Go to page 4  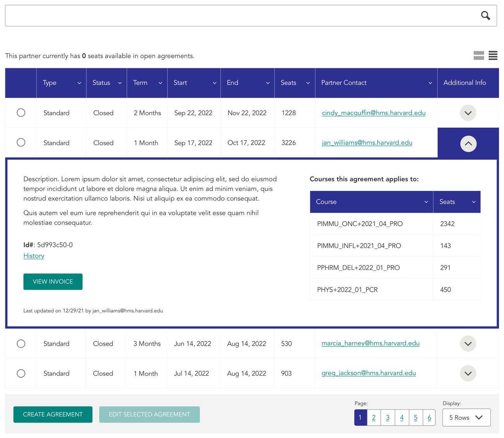(x=402, y=417)
